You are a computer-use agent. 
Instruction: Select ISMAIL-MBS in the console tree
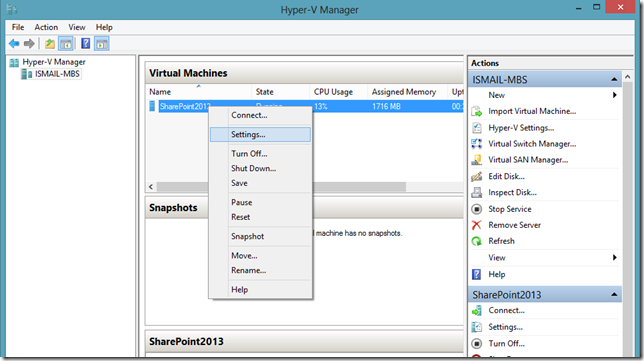[x=57, y=74]
